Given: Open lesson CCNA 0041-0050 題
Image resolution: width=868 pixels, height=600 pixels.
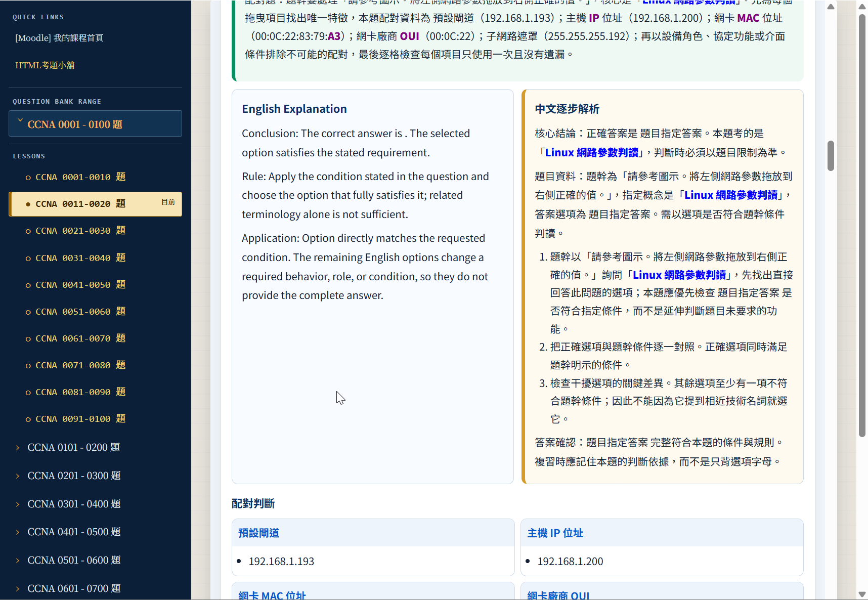Looking at the screenshot, I should point(80,285).
